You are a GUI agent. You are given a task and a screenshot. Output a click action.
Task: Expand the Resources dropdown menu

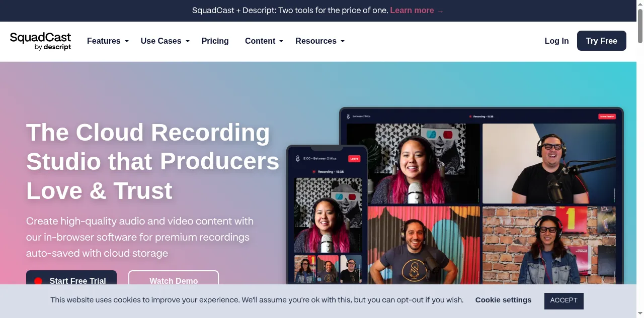pos(320,41)
